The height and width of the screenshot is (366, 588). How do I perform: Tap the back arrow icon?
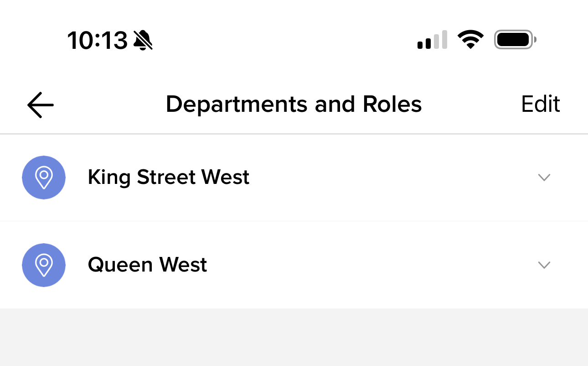(x=41, y=105)
